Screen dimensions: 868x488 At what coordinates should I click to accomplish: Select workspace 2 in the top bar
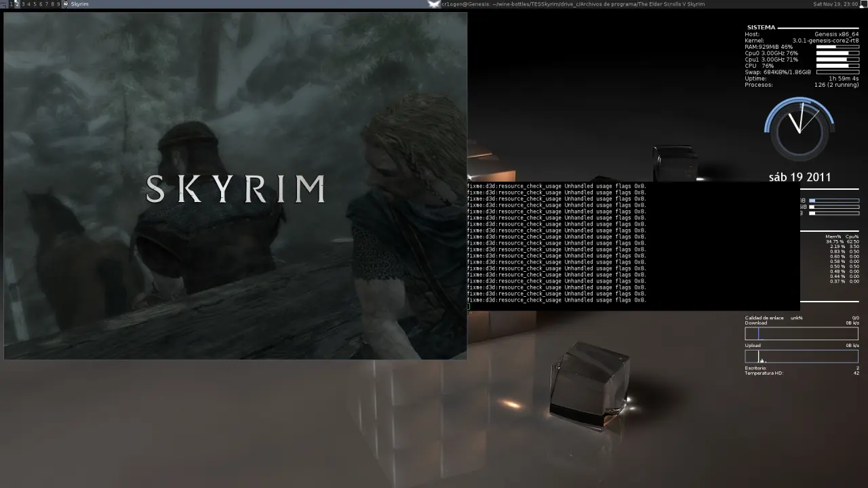click(18, 4)
